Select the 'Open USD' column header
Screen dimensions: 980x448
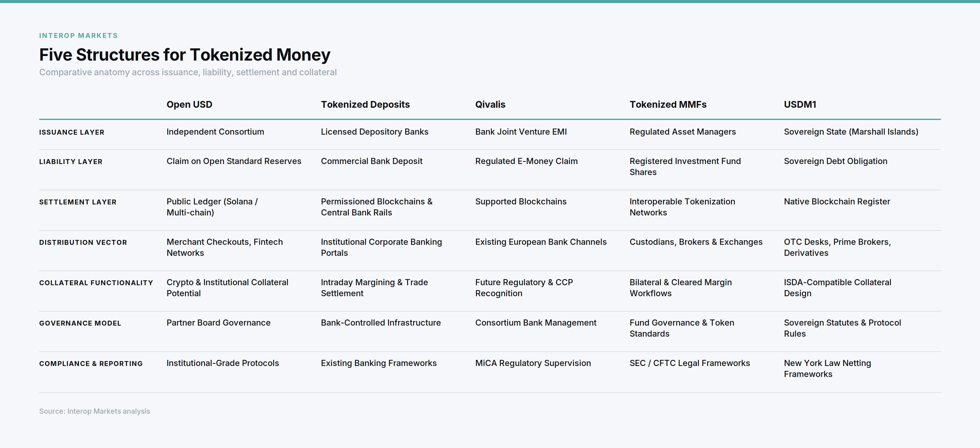point(190,104)
